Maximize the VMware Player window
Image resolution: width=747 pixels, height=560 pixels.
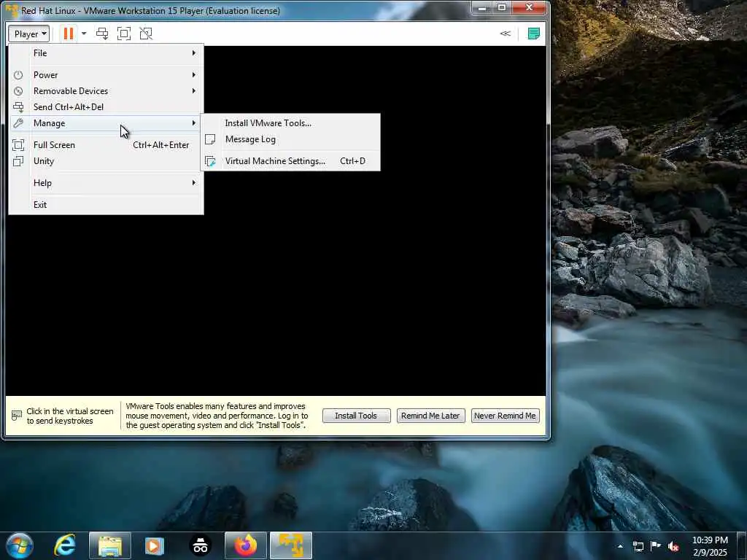click(x=502, y=7)
